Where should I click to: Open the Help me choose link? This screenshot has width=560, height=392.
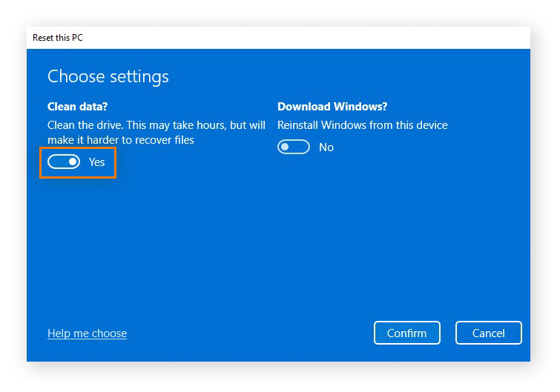coord(87,333)
